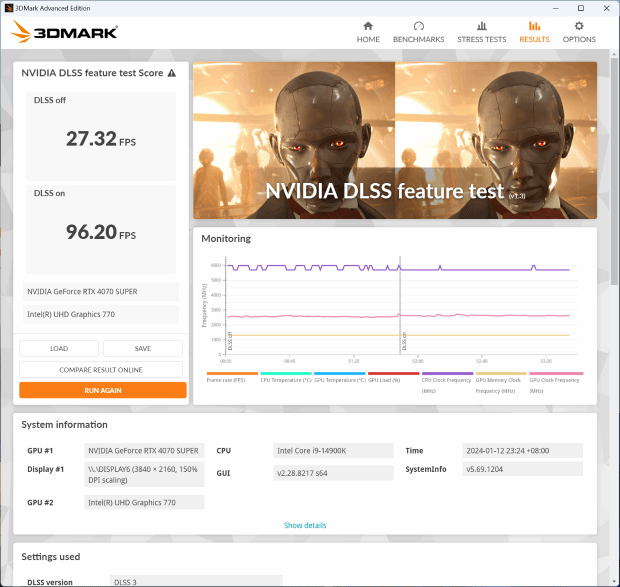Minimize the 3DMark window

556,8
